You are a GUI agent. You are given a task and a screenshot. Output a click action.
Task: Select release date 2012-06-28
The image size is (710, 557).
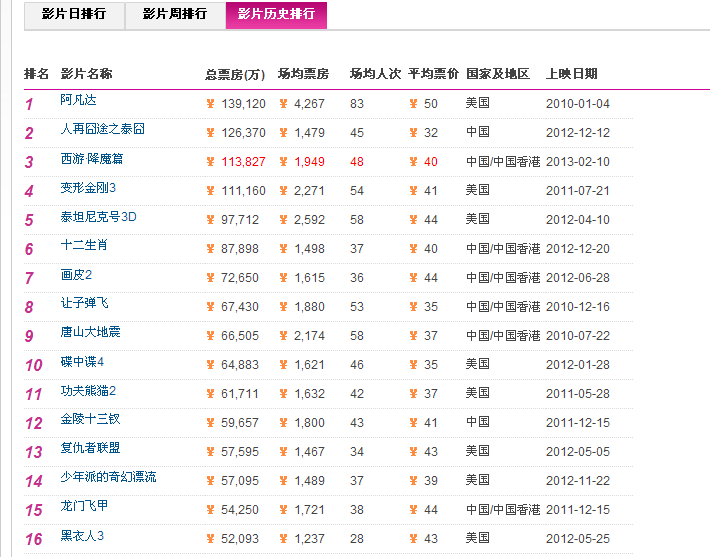click(578, 278)
